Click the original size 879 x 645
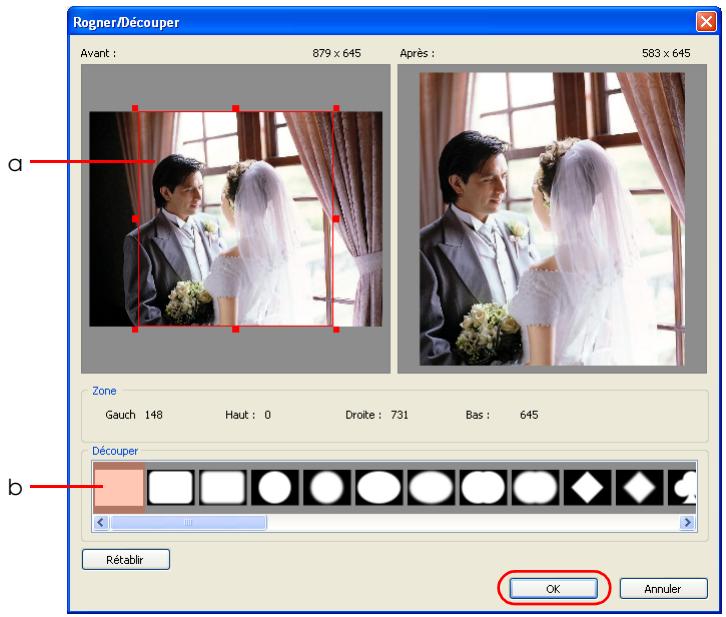 coord(337,53)
